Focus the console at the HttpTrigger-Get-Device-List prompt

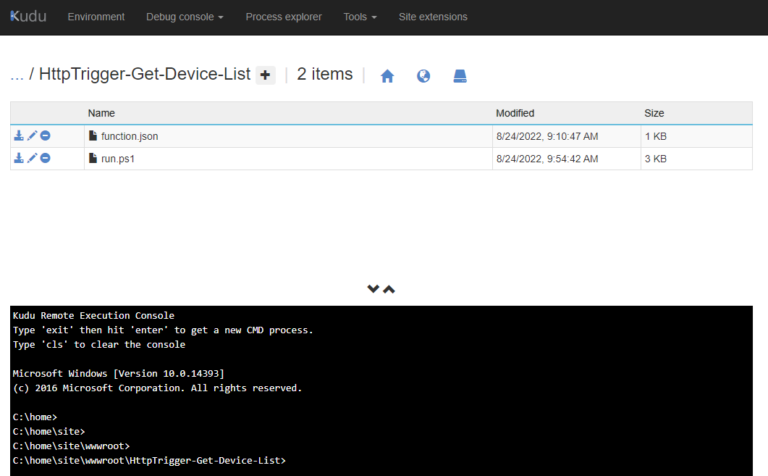click(149, 460)
